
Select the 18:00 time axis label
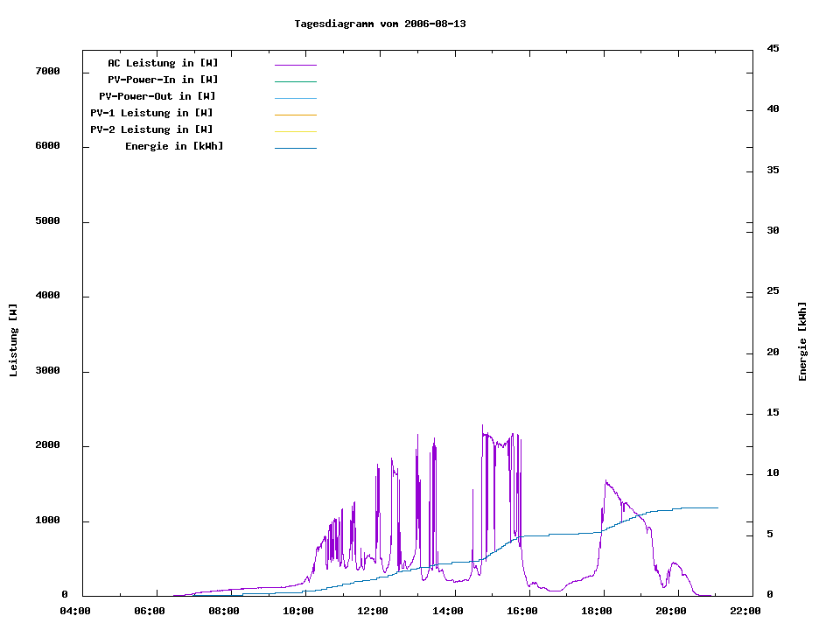[597, 611]
